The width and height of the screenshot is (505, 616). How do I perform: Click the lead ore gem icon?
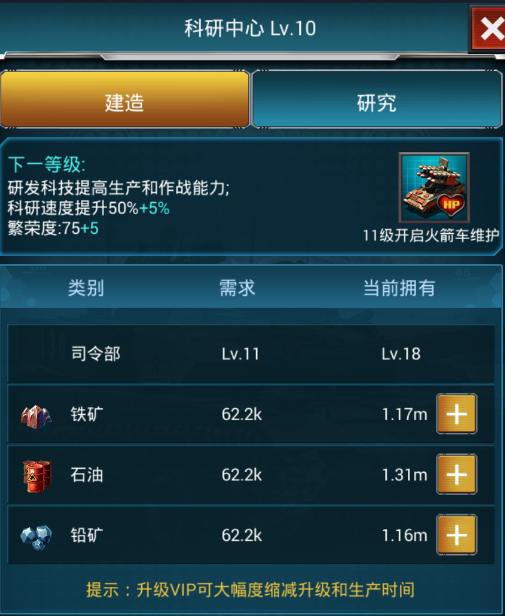[x=36, y=537]
